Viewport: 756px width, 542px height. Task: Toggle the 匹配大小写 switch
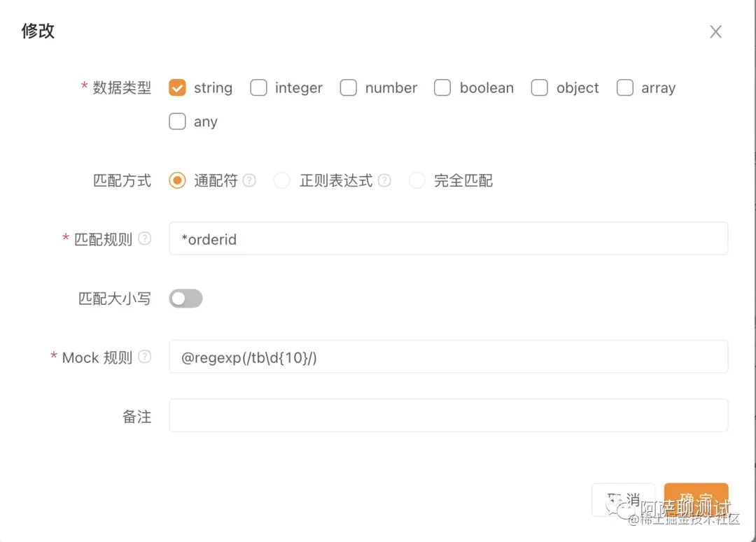185,298
